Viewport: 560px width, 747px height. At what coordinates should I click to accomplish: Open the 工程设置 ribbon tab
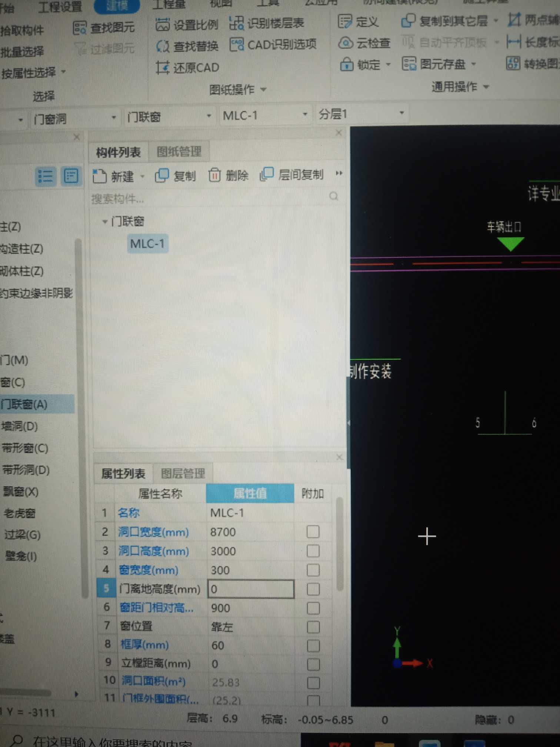click(x=60, y=7)
